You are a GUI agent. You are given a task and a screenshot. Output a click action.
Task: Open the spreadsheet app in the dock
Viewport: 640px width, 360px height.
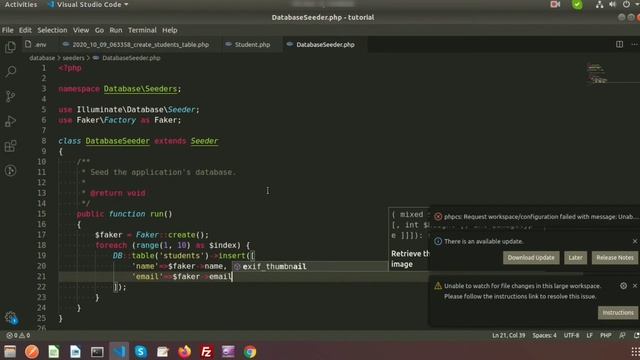tap(53, 351)
